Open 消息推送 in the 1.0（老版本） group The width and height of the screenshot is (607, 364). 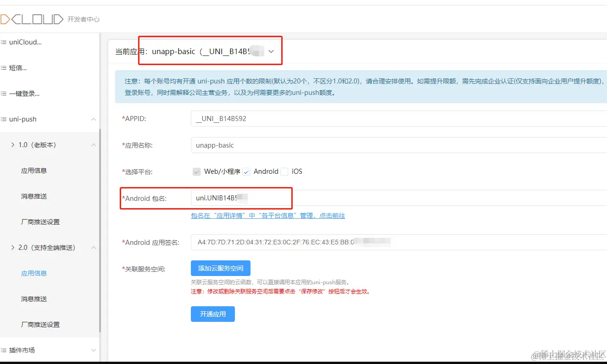34,196
